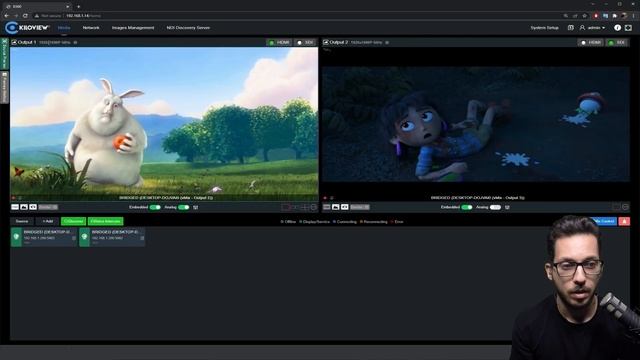The image size is (640, 360).
Task: Click first overlay icon under Output 2
Action: click(x=327, y=207)
